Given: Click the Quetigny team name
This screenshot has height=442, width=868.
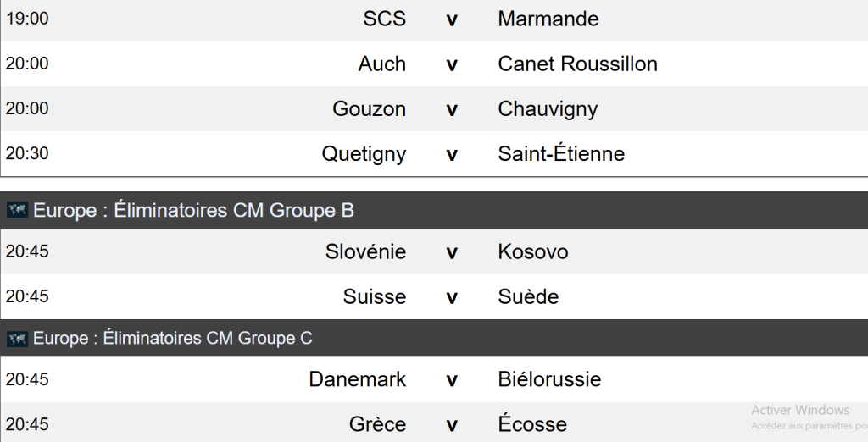Looking at the screenshot, I should [x=364, y=153].
